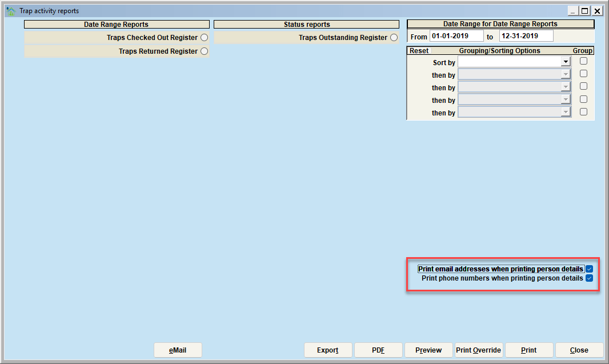Screen dimensions: 609x364
Task: Select the Traps Checked Out Register option
Action: click(205, 37)
